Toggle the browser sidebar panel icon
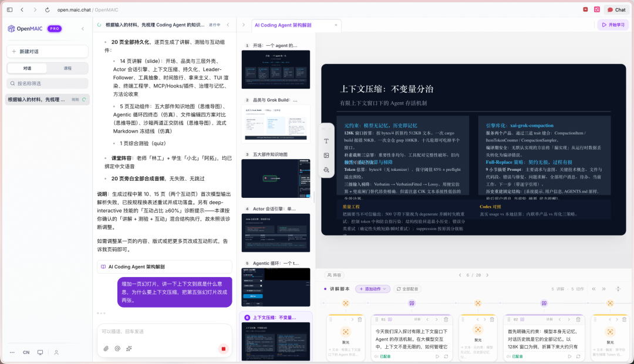The height and width of the screenshot is (364, 634). click(x=10, y=10)
